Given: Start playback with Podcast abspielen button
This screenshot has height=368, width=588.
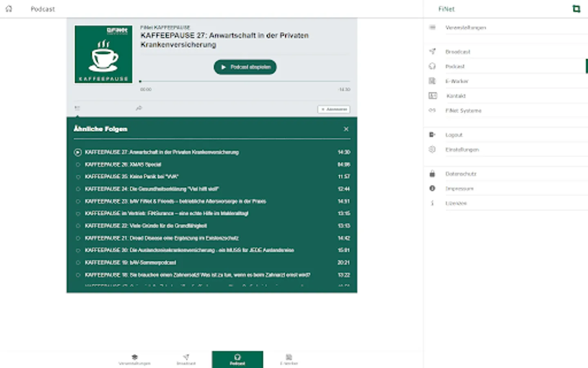Looking at the screenshot, I should [x=245, y=67].
